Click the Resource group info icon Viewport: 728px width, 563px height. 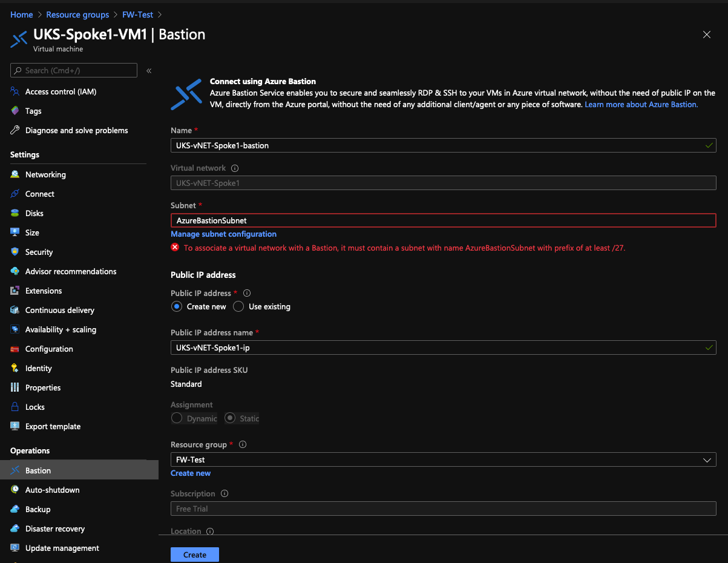tap(243, 444)
